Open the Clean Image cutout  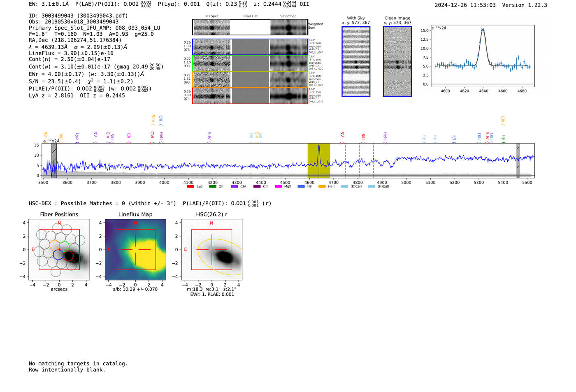click(x=397, y=61)
